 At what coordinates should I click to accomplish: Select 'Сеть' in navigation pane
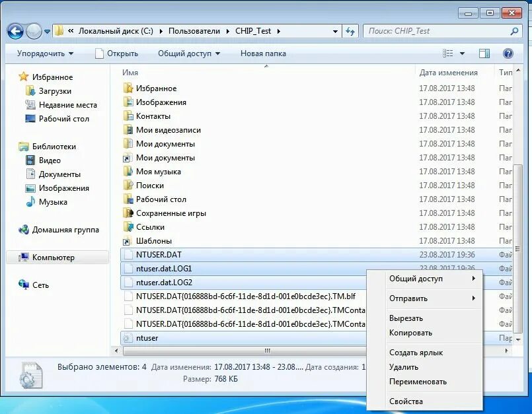[34, 285]
